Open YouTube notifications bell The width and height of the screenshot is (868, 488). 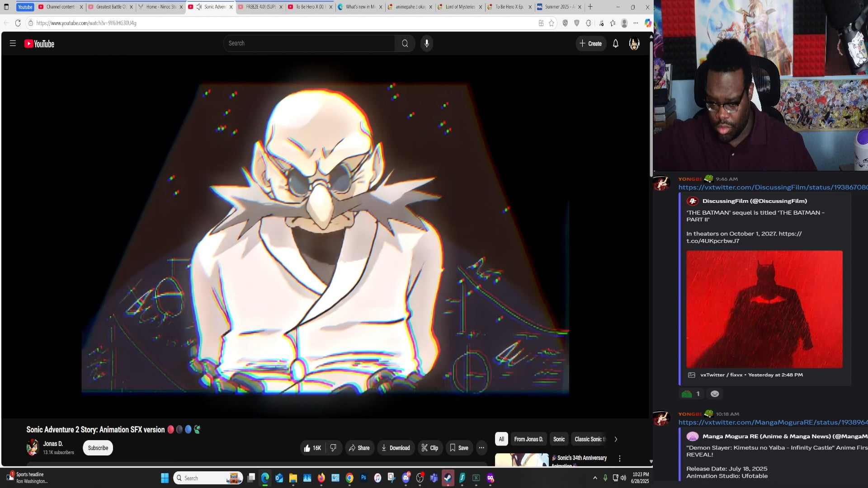point(616,43)
